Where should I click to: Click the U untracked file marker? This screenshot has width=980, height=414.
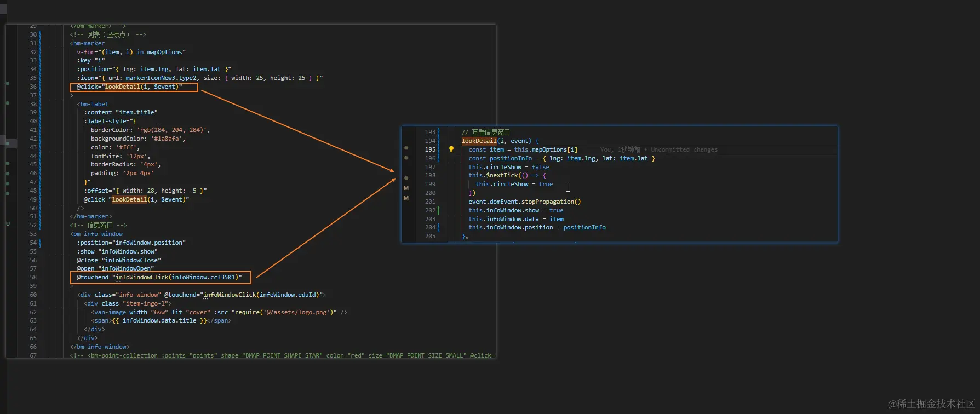pyautogui.click(x=8, y=224)
